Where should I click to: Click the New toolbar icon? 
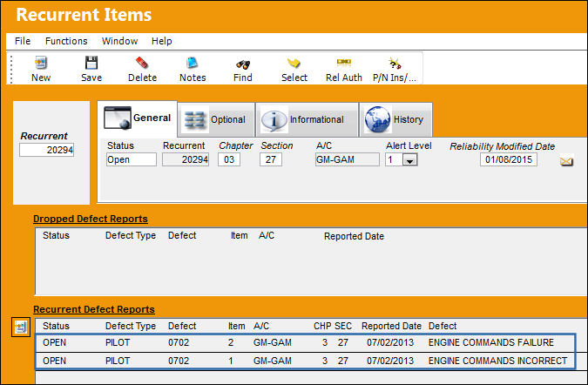[x=40, y=63]
